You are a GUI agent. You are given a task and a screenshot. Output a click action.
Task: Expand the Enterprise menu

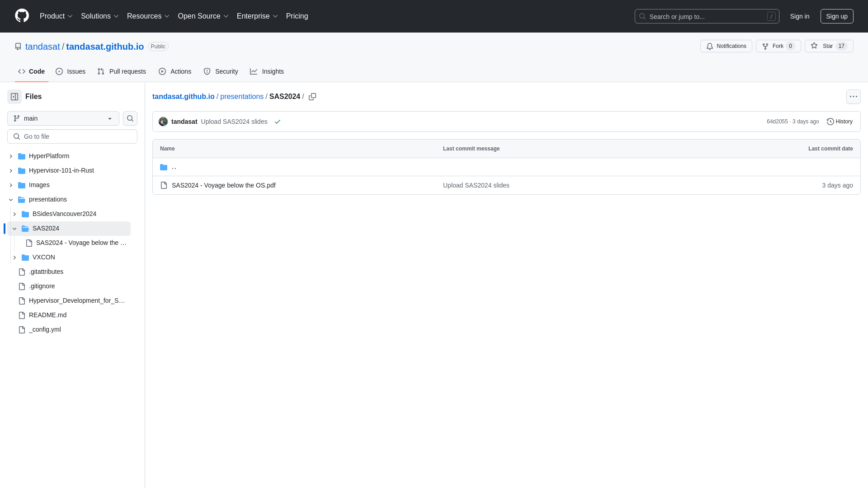coord(257,16)
